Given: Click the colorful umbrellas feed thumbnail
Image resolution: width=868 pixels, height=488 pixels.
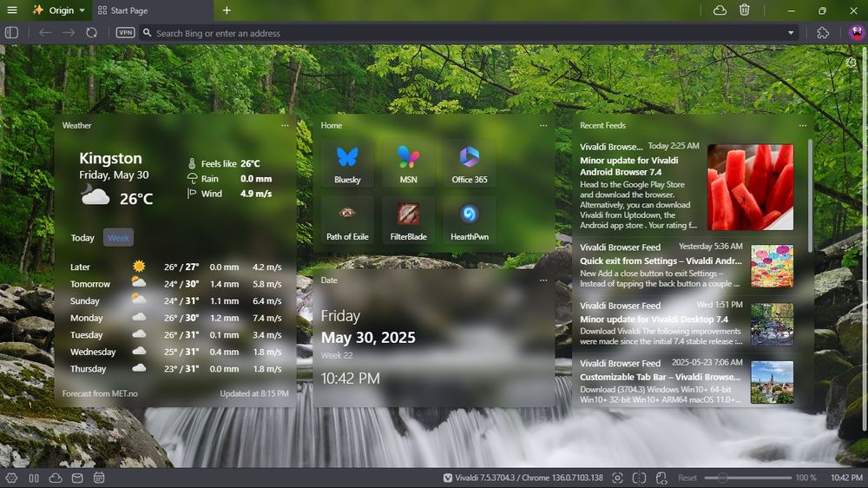Looking at the screenshot, I should [772, 266].
